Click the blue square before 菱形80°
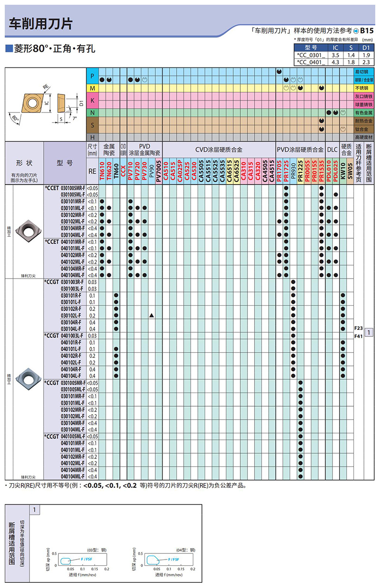Screen dimensions: 380x588 (x=8, y=48)
